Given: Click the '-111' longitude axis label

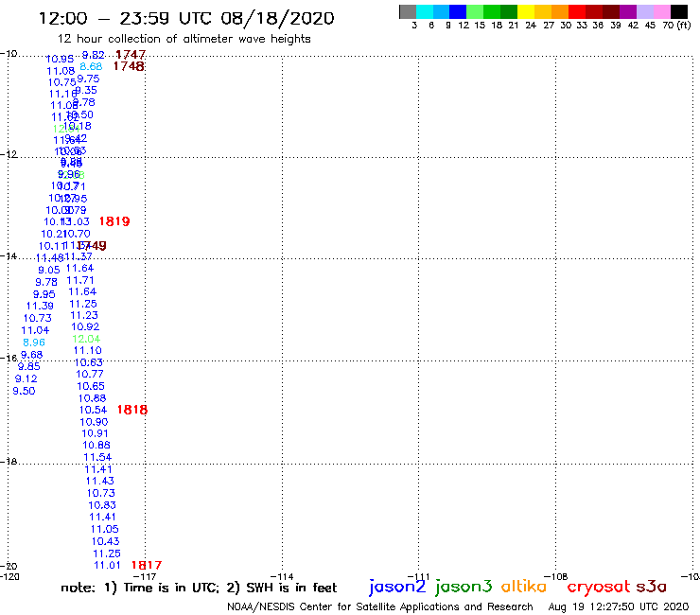Looking at the screenshot, I should click(419, 576).
